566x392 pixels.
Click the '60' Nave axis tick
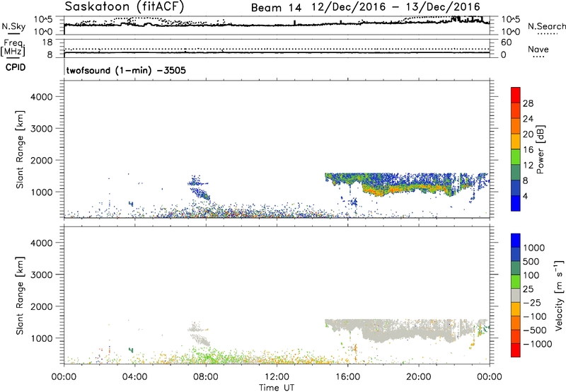pos(506,42)
